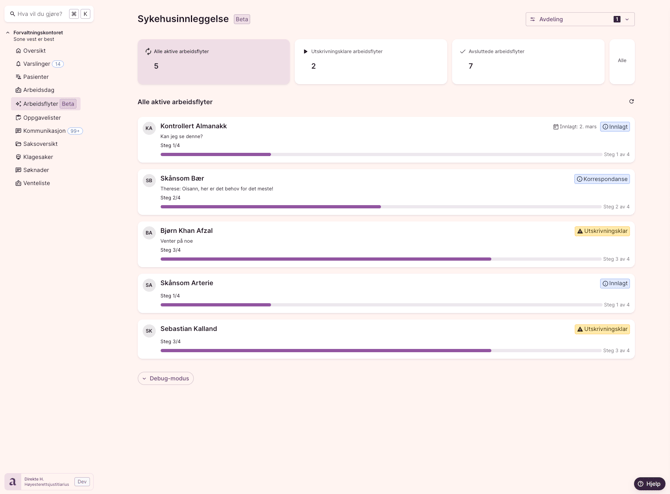
Task: Open the Hjelp help button
Action: [x=649, y=484]
